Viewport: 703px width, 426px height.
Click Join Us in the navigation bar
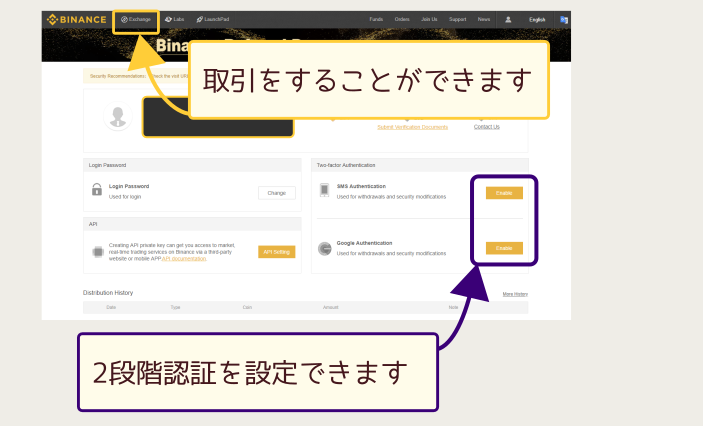[429, 19]
